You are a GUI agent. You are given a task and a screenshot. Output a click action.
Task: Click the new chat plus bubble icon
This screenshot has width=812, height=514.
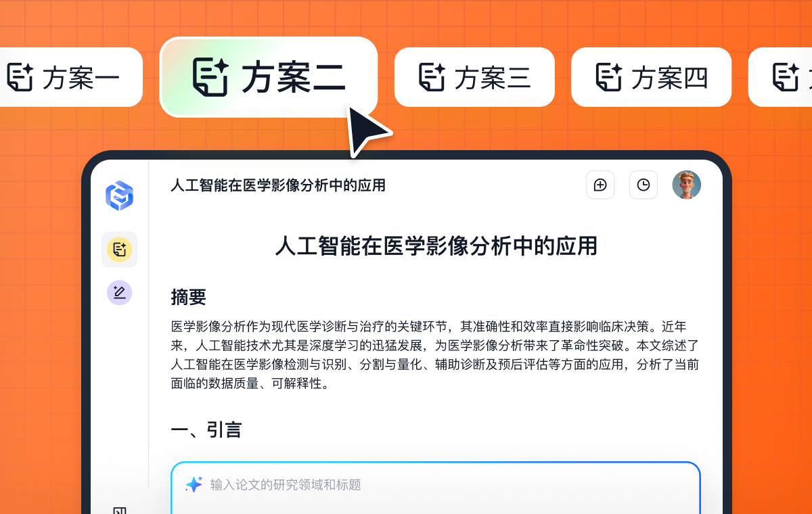pos(600,185)
